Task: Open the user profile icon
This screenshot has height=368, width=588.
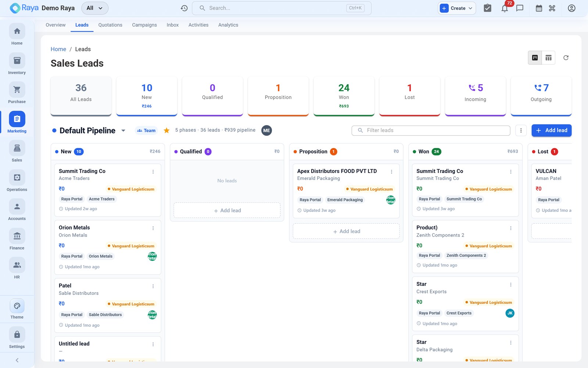Action: (571, 8)
